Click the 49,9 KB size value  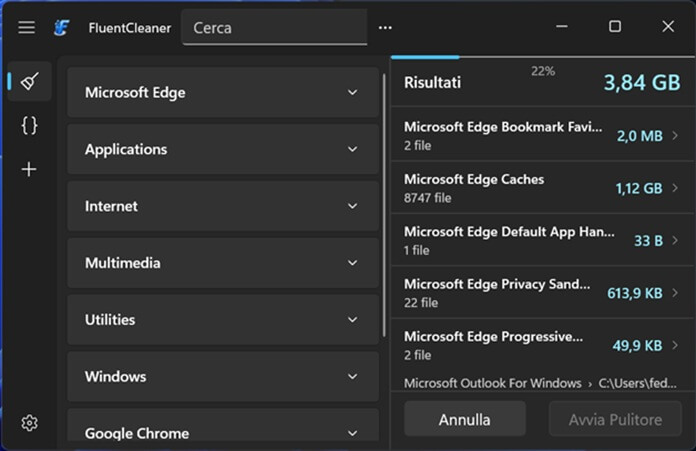pyautogui.click(x=637, y=345)
